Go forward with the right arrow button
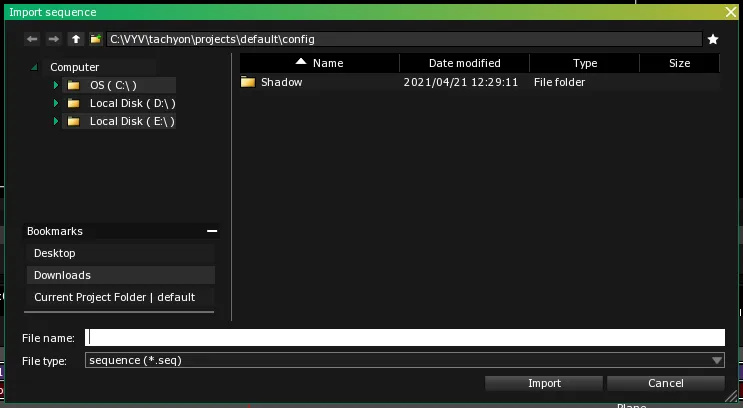 coord(54,39)
